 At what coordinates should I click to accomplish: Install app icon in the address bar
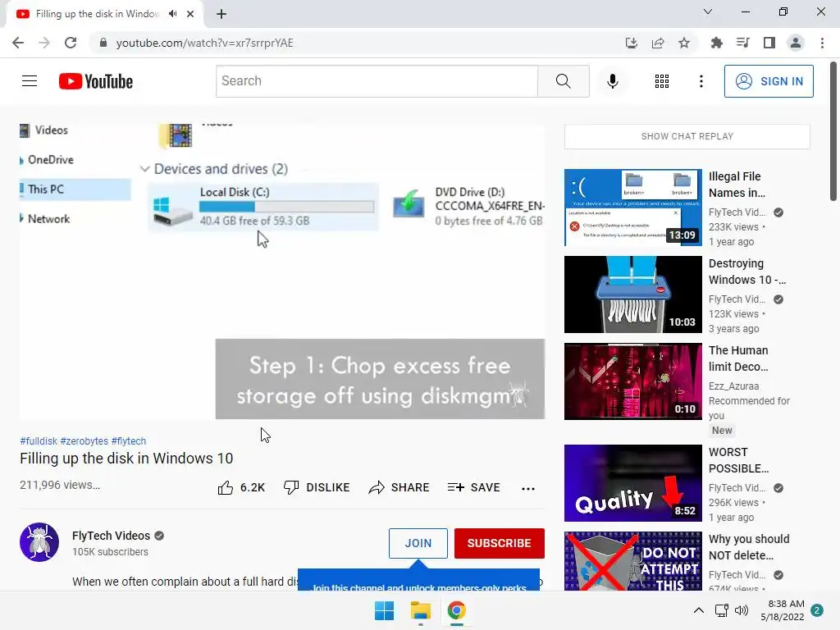pyautogui.click(x=632, y=43)
